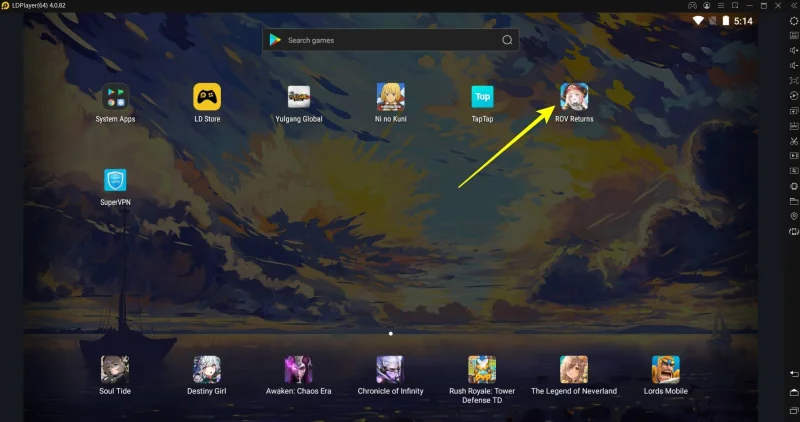This screenshot has width=800, height=422.
Task: Open the gamepad icon in the title bar
Action: pos(692,6)
